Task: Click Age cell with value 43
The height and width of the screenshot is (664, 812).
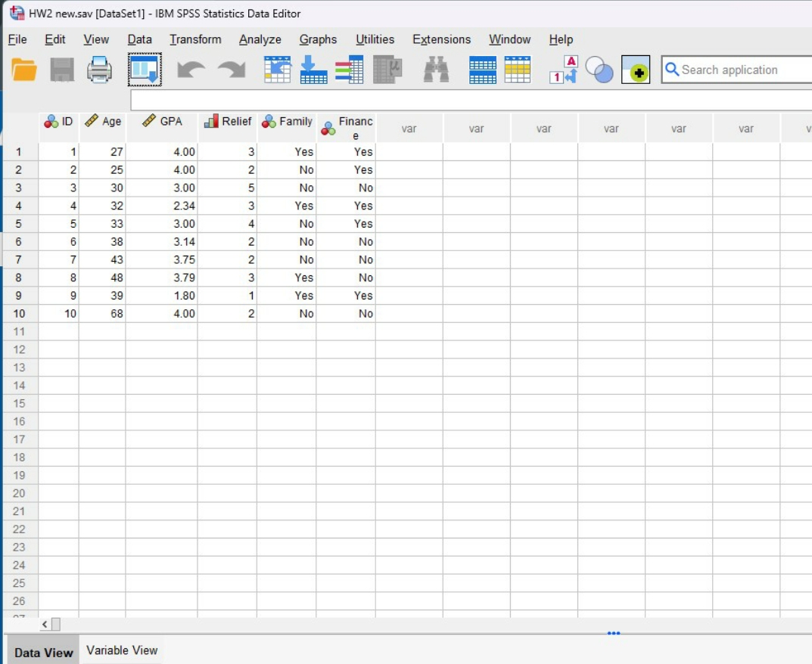Action: (x=102, y=260)
